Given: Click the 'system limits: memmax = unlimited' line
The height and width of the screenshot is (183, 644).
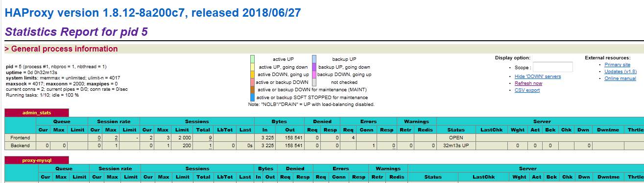Looking at the screenshot, I should pyautogui.click(x=63, y=78).
